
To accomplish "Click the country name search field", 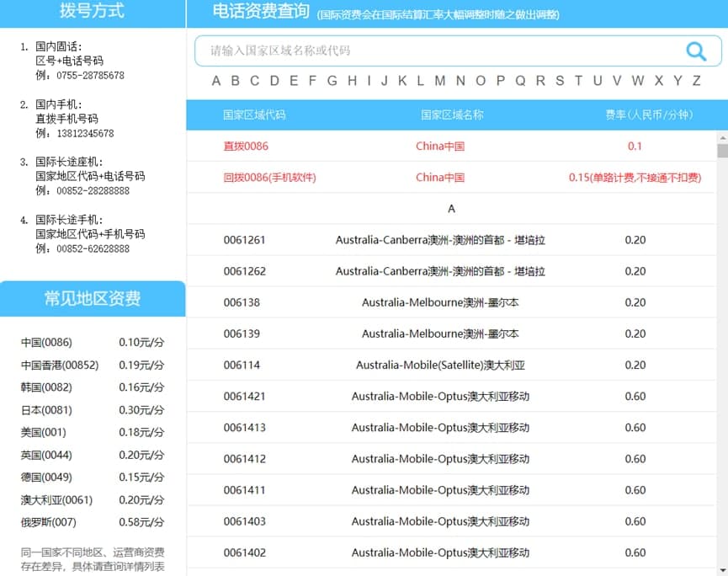I will [x=438, y=51].
